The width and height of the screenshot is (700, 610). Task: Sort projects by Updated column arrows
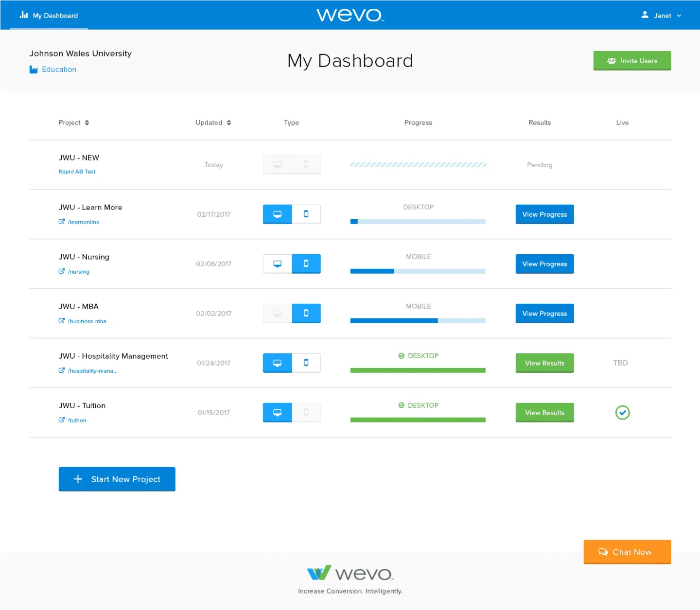tap(229, 122)
